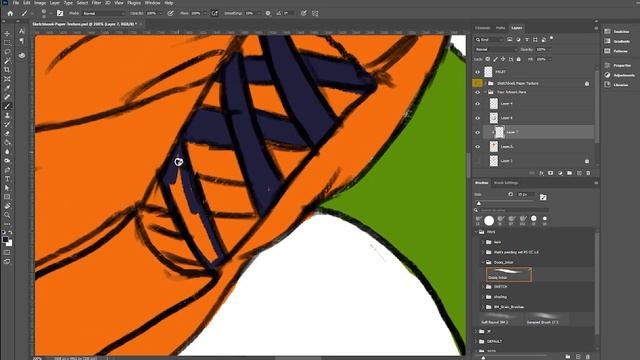This screenshot has height=360, width=640.
Task: Select the Move tool in toolbar
Action: [x=7, y=33]
